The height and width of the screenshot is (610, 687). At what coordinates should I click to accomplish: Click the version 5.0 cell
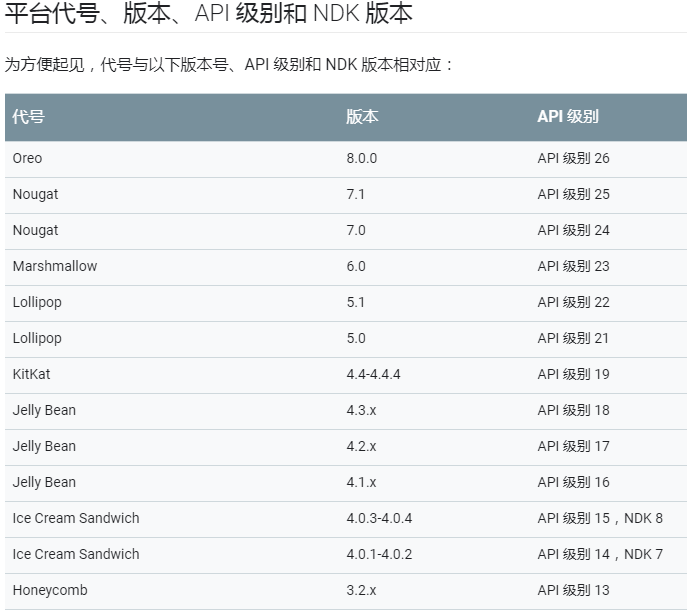[356, 338]
